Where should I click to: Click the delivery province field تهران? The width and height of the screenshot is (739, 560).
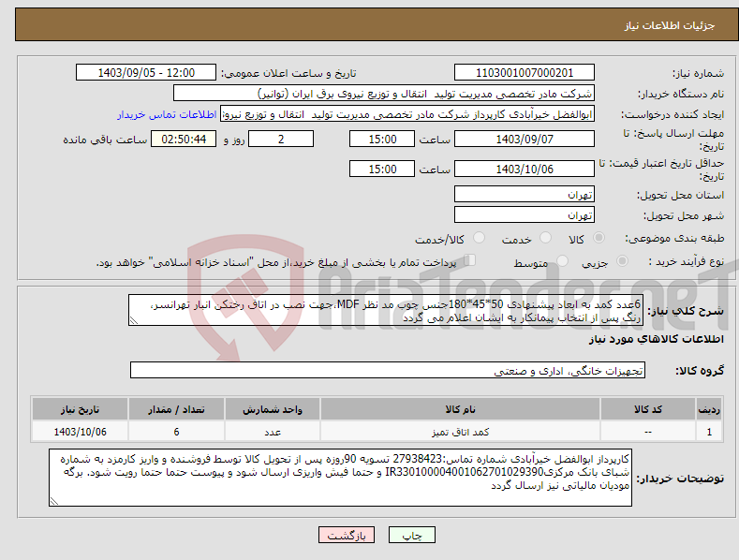coord(525,194)
